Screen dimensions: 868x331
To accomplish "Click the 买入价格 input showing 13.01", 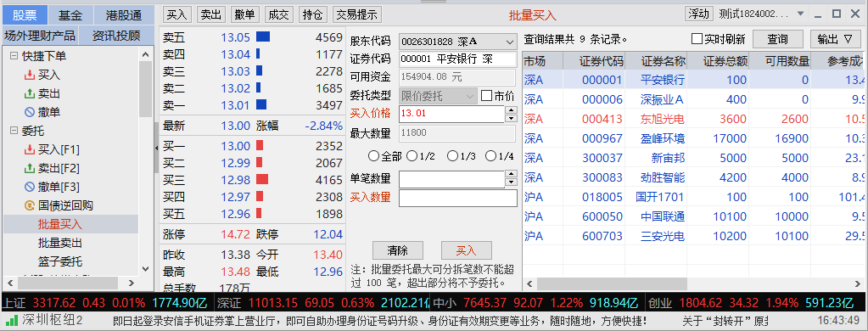I will pyautogui.click(x=451, y=114).
